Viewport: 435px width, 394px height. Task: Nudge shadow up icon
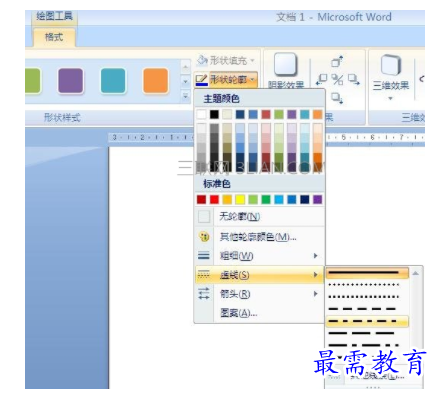point(337,61)
